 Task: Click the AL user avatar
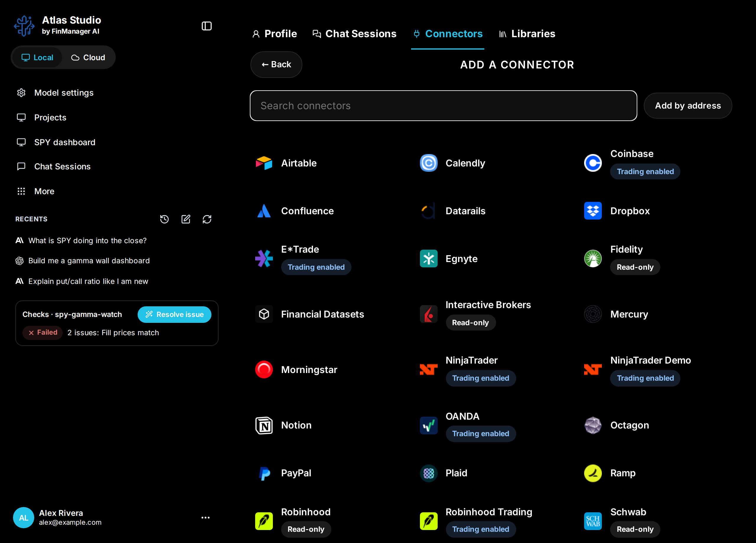coord(23,517)
